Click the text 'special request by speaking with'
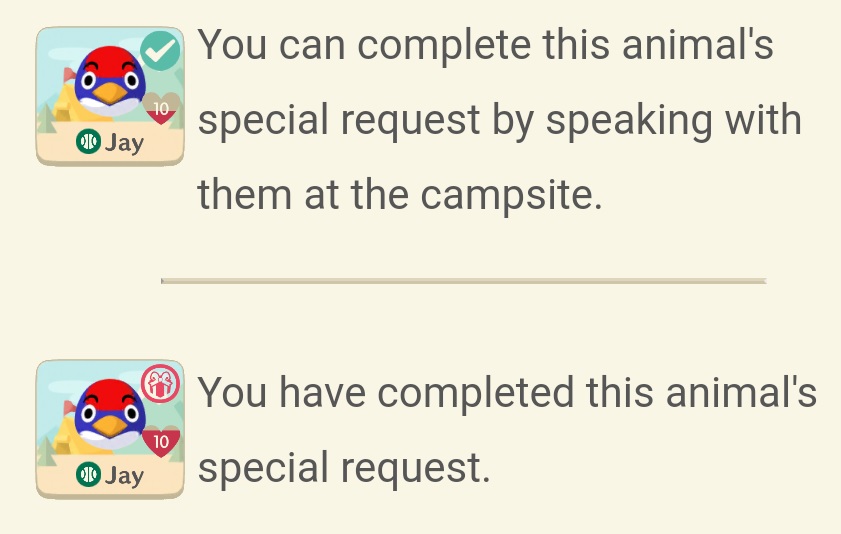841x534 pixels. [x=500, y=121]
